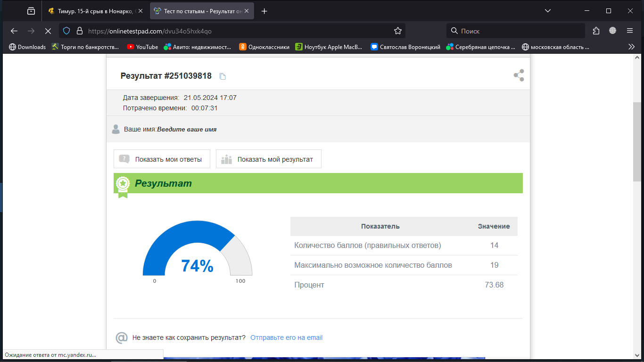Click the maximum score value 19
Viewport: 644px width, 362px height.
click(x=494, y=265)
